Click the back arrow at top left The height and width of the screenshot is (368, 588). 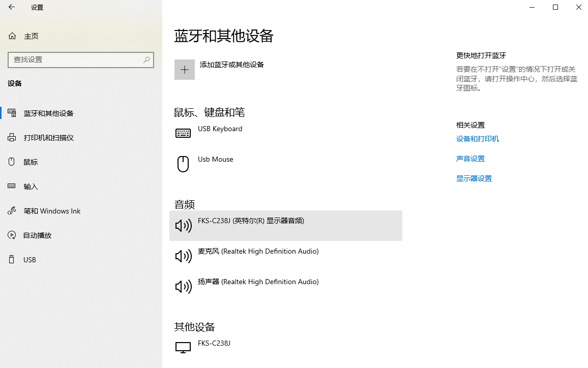(x=11, y=7)
